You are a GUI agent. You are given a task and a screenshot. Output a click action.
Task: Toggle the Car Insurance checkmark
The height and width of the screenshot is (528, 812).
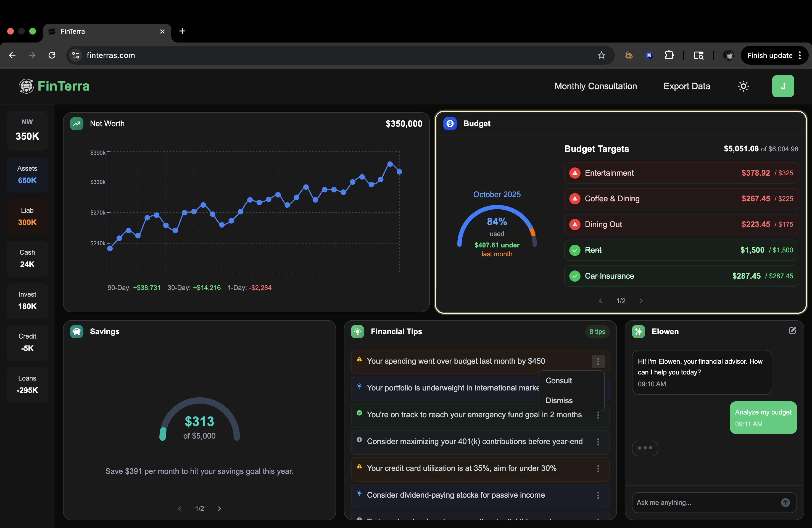(575, 276)
